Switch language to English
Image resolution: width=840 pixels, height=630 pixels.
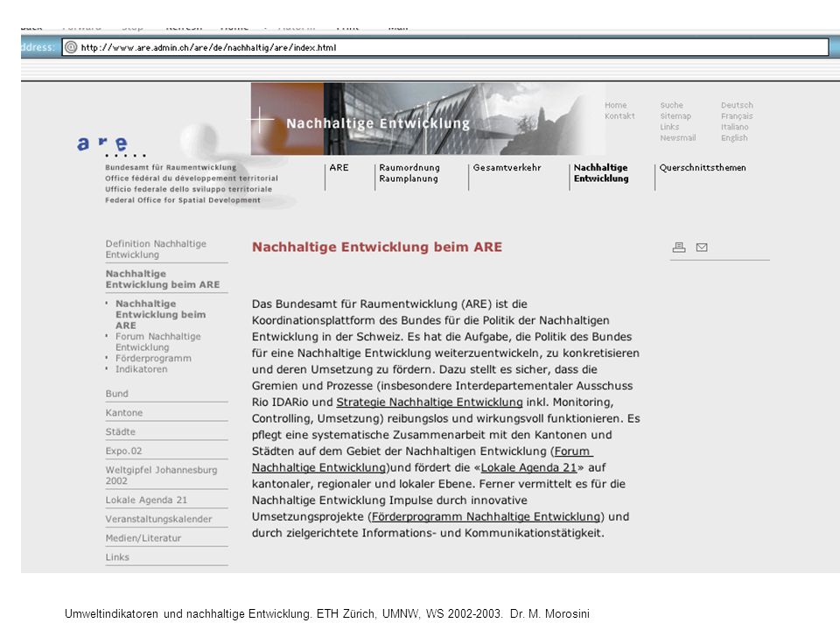tap(734, 137)
